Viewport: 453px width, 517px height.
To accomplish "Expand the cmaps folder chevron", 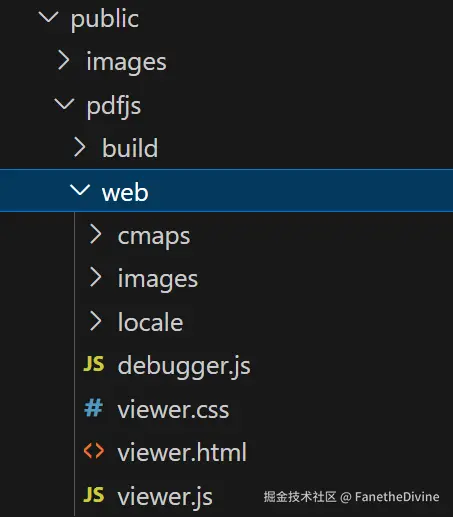I will 95,234.
